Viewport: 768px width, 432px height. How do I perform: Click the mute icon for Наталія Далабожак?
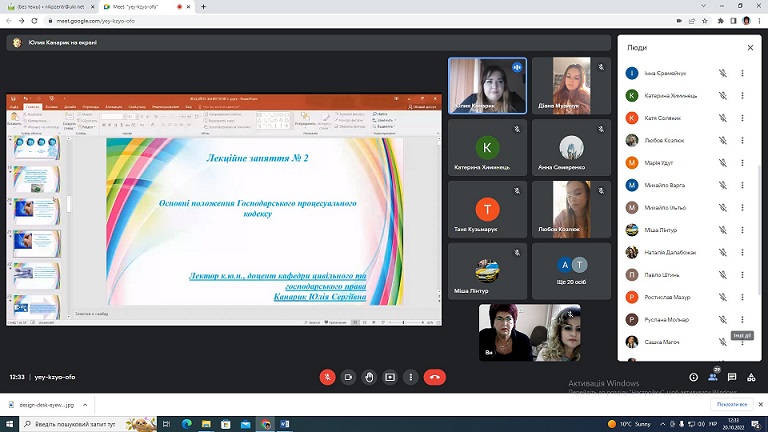point(722,252)
